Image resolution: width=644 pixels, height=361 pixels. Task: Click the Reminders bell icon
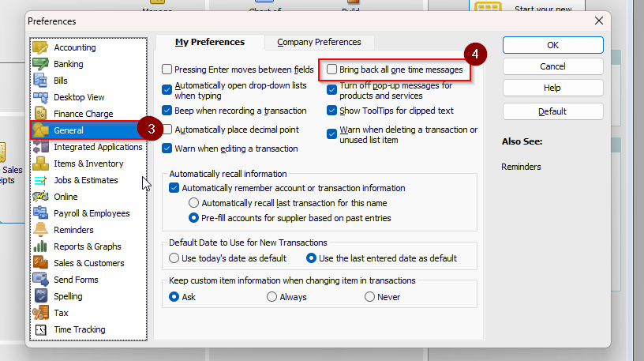40,230
